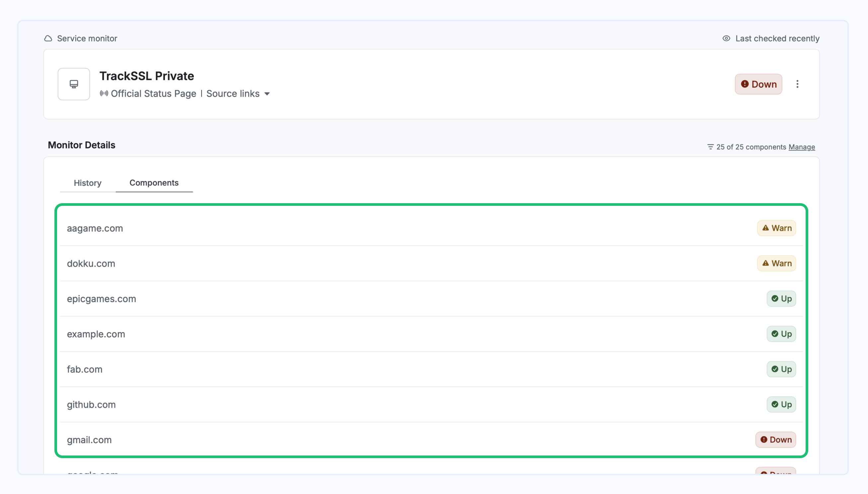Click the Down status badge in the header
Viewport: 868px width, 494px height.
coord(759,84)
